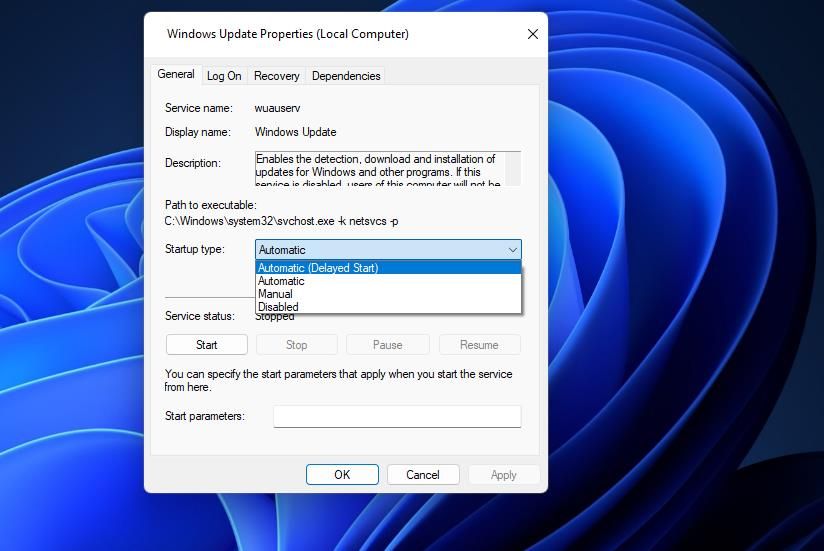Click the Pause service button
The height and width of the screenshot is (551, 824).
click(x=388, y=345)
